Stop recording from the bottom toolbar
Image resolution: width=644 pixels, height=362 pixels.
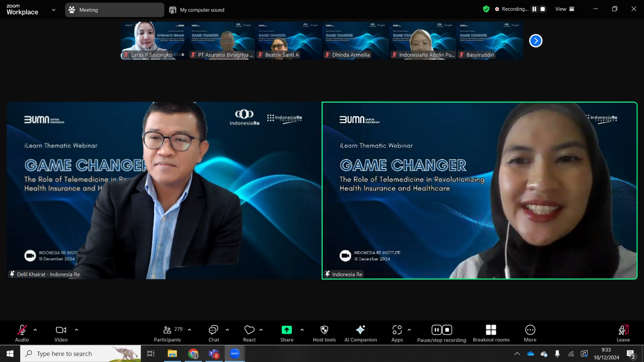coord(447,330)
